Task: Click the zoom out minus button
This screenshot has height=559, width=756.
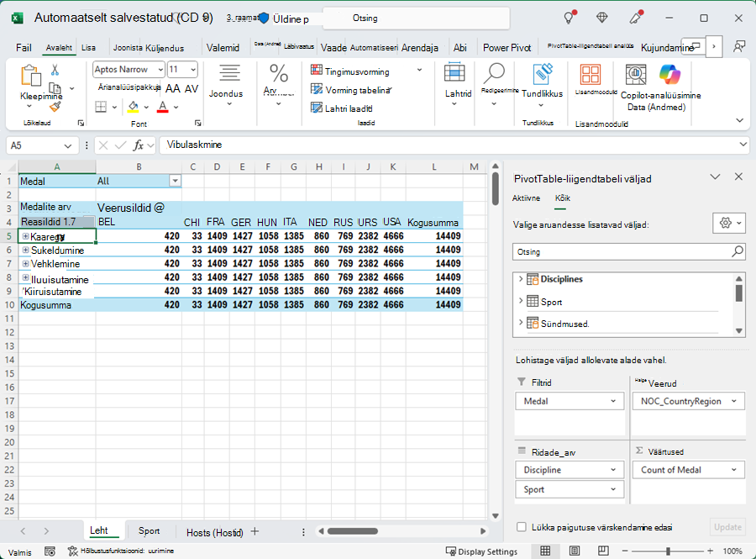Action: (x=625, y=551)
